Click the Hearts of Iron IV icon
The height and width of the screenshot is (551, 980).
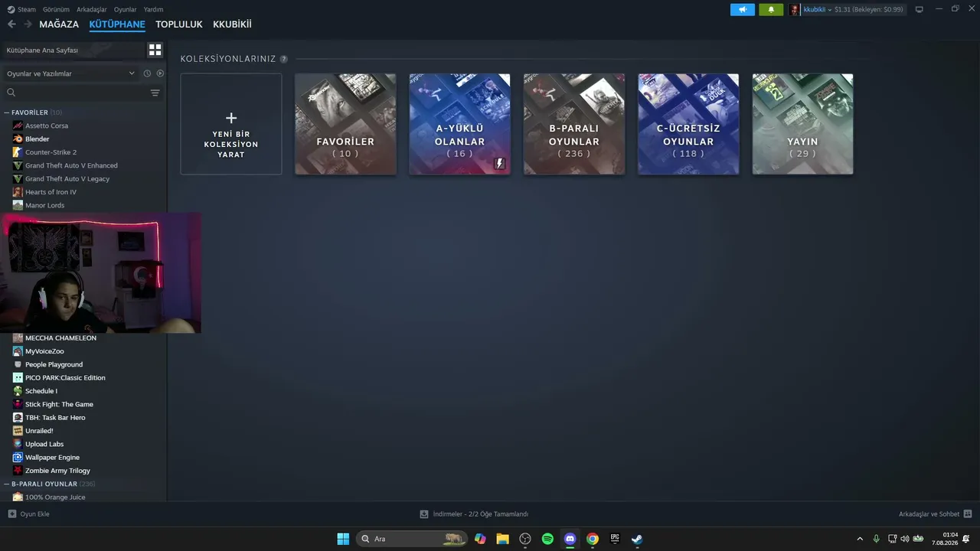point(18,192)
